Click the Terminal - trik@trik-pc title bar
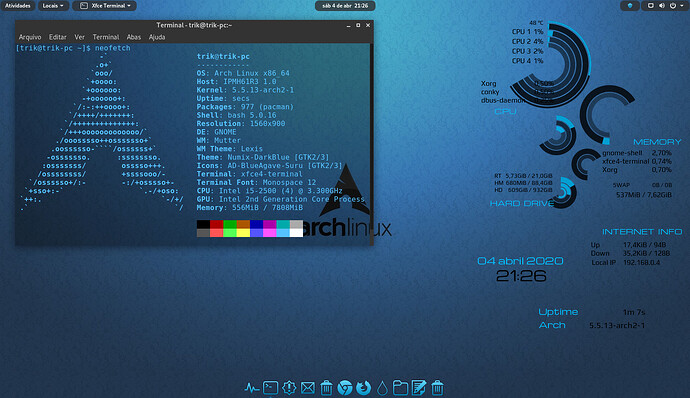The width and height of the screenshot is (690, 398). [x=194, y=26]
